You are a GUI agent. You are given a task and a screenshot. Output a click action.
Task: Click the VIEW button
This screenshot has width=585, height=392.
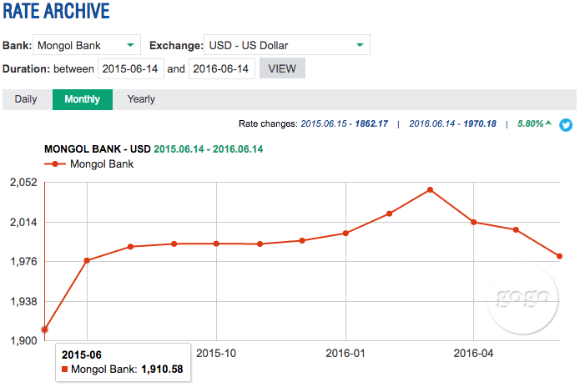(x=282, y=68)
